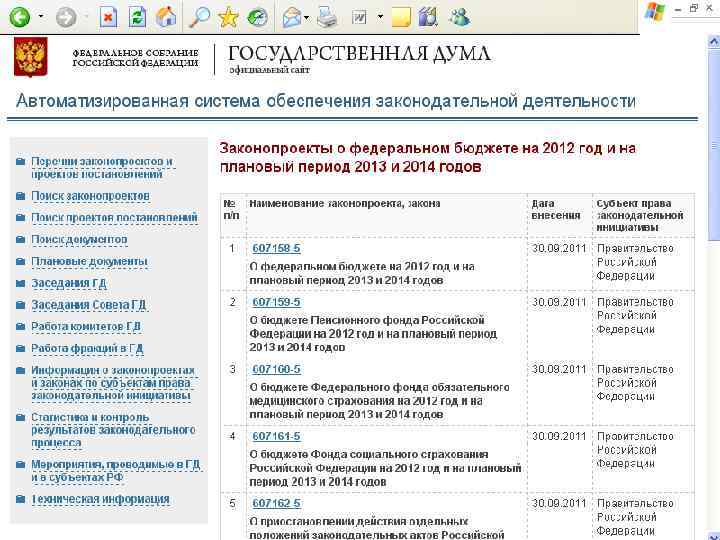Open Поиск проектов постановлений link
Screen dimensions: 720x540
tap(114, 218)
